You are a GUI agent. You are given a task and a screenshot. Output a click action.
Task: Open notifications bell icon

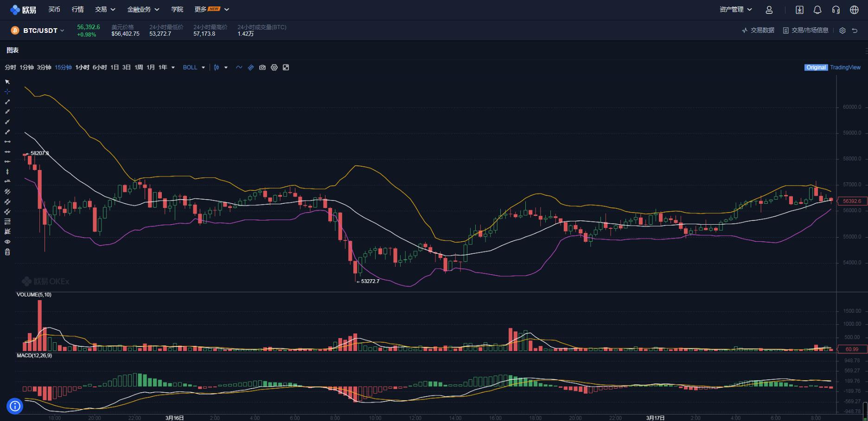coord(817,10)
